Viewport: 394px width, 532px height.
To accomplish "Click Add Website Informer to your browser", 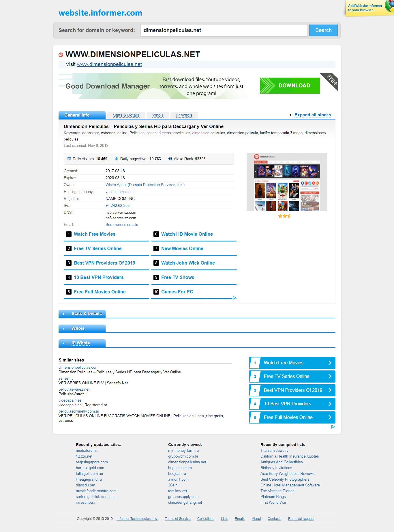I will [x=365, y=8].
